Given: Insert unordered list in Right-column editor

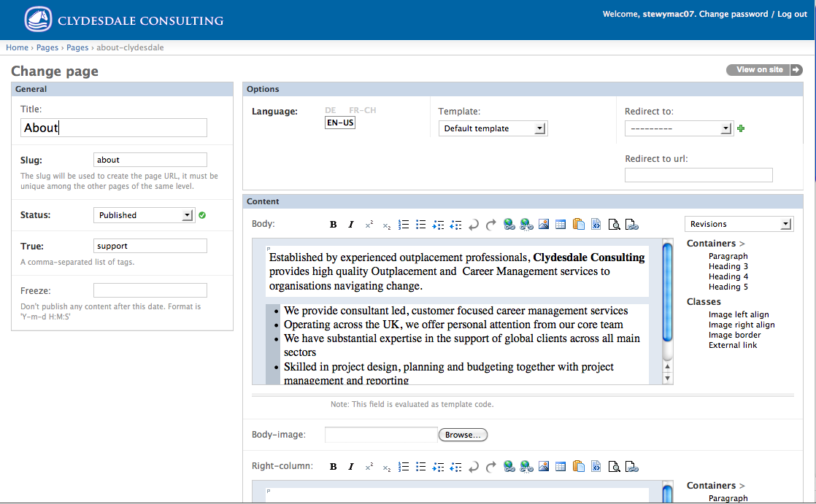Looking at the screenshot, I should (420, 467).
